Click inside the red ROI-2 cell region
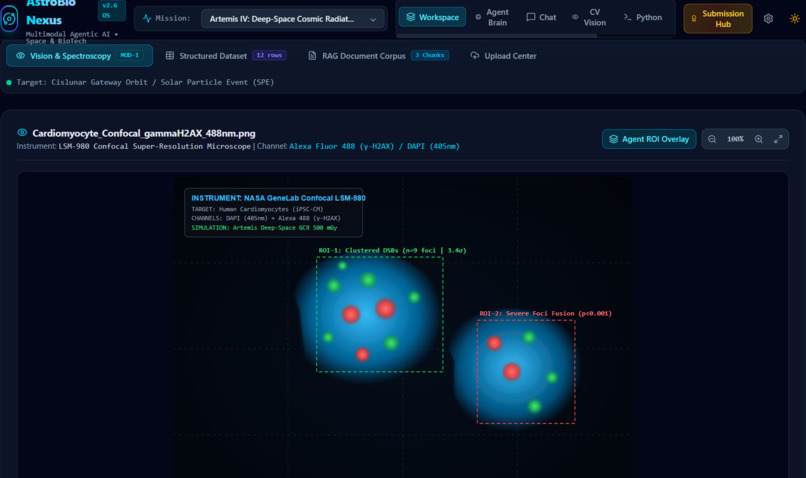 526,372
